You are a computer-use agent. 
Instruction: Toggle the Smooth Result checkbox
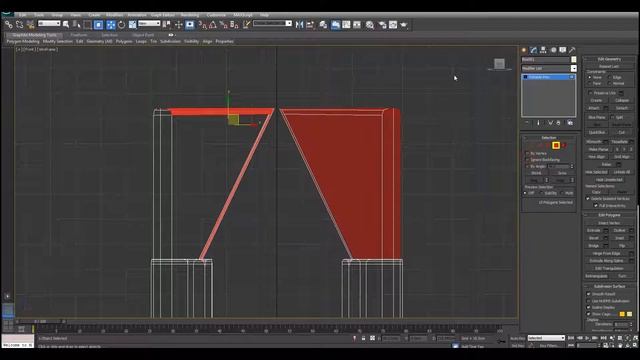click(x=589, y=294)
